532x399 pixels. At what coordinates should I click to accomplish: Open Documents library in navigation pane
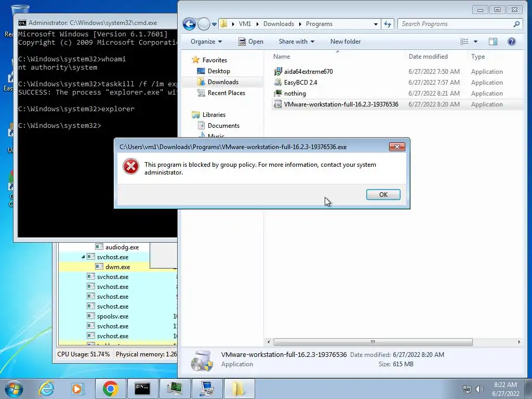tap(223, 126)
